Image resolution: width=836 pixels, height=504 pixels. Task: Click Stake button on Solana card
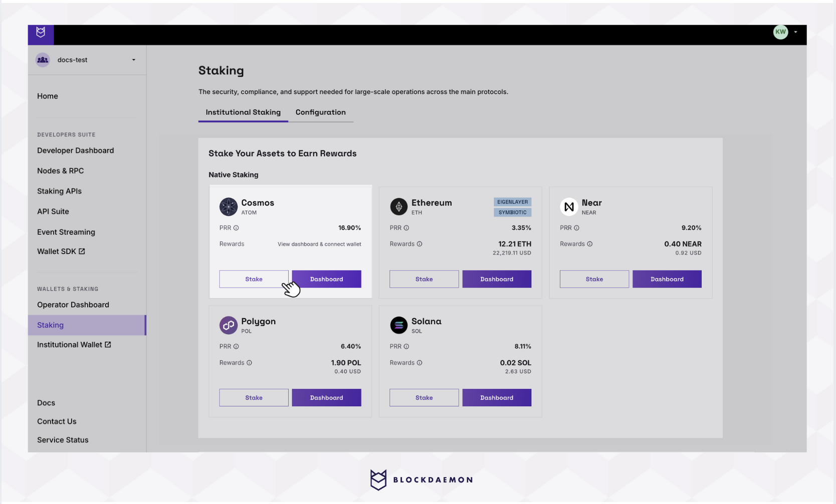424,398
